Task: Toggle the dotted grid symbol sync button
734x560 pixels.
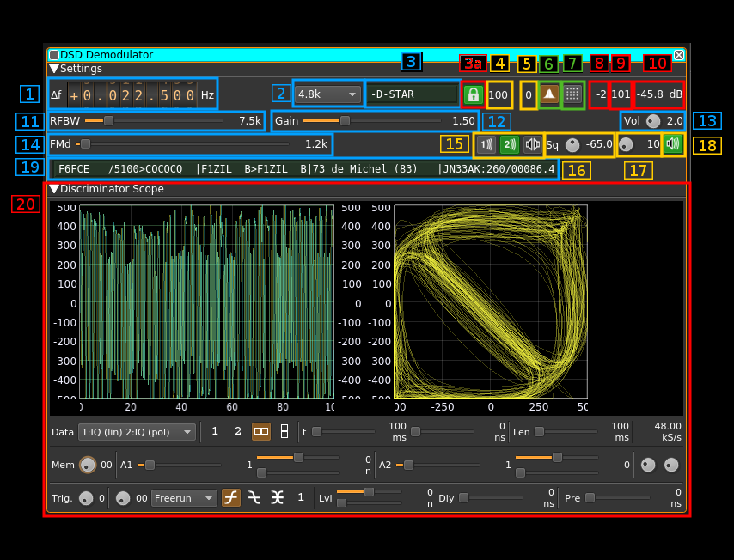Action: click(572, 94)
